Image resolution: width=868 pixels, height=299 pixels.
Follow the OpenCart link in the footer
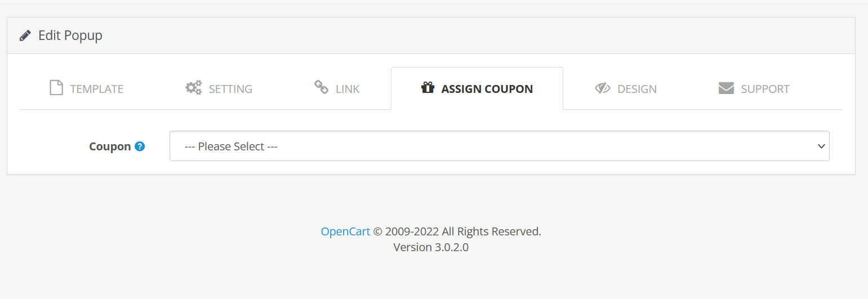click(345, 231)
